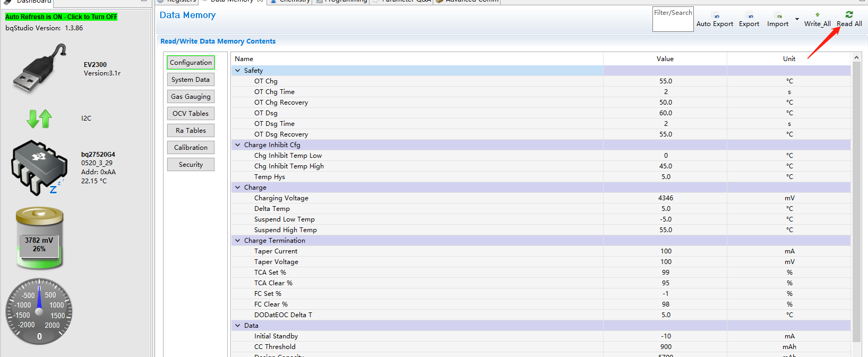The height and width of the screenshot is (357, 868).
Task: Select the DODatEOC Delta T row
Action: pos(541,315)
